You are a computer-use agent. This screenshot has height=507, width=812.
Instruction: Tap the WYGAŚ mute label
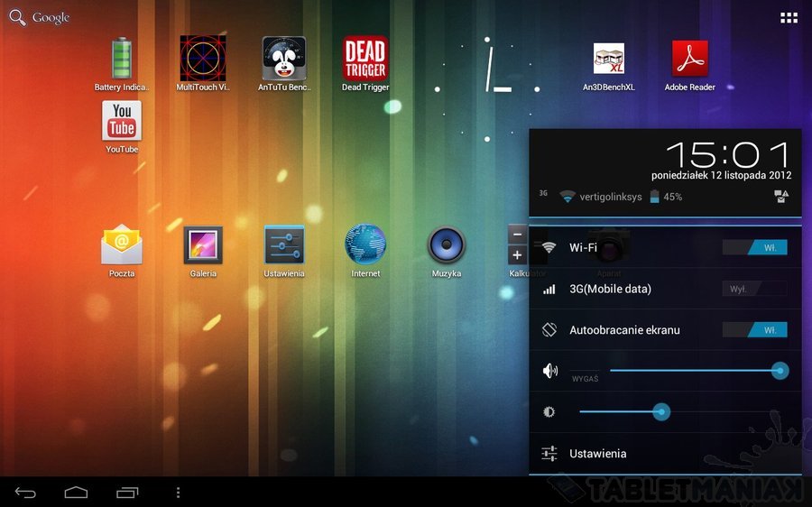586,379
